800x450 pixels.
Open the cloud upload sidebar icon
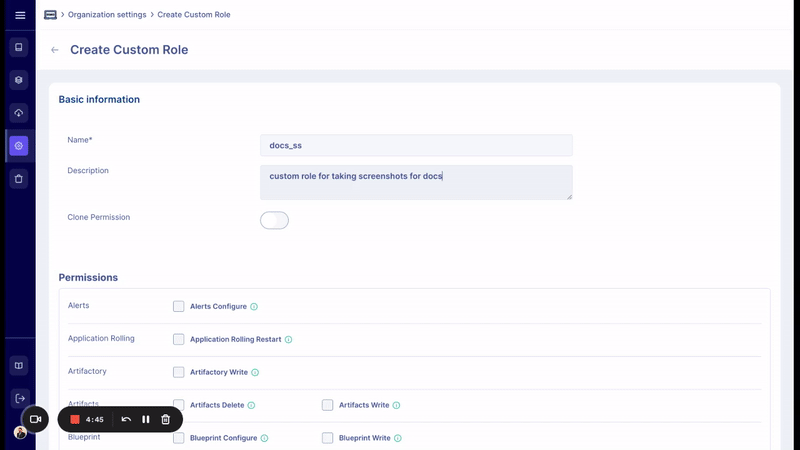[19, 113]
